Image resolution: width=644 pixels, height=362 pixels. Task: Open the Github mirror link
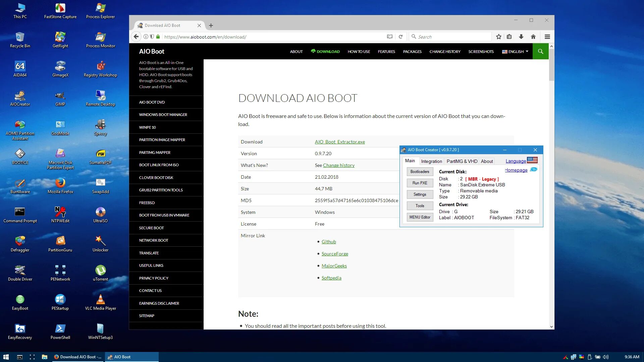point(329,242)
